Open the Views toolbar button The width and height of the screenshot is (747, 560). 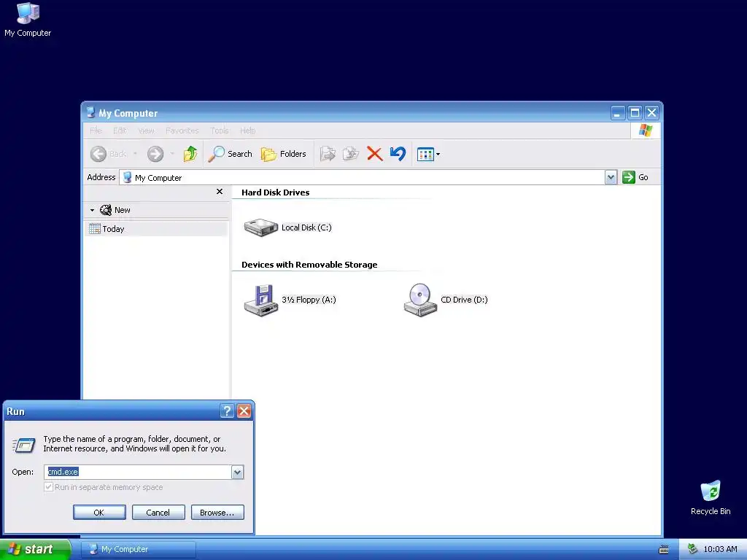tap(428, 154)
